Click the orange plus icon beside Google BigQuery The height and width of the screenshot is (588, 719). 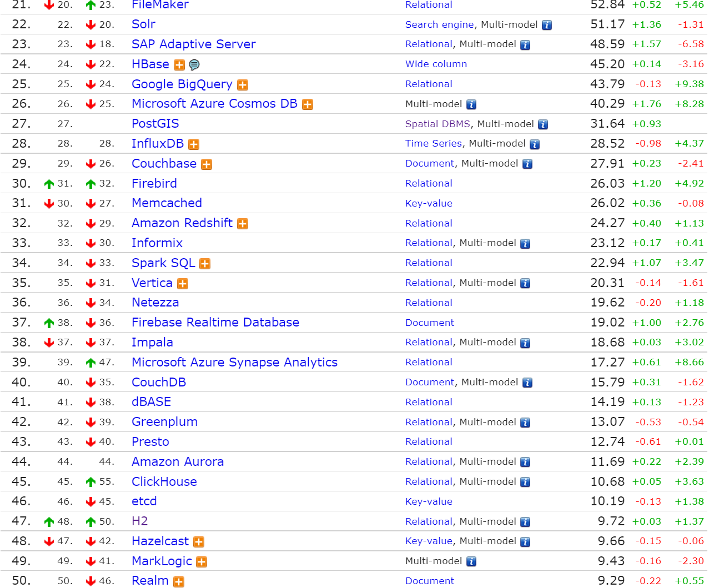(243, 85)
